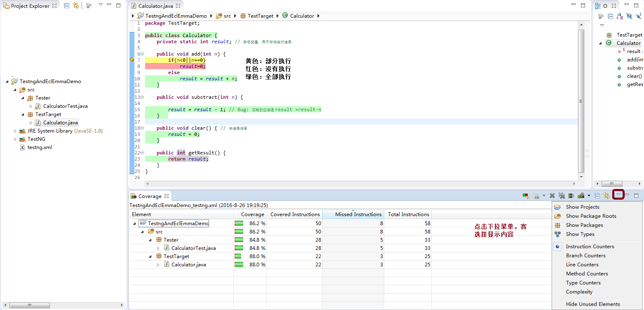Click the editor's vertical scrollbar

coord(581,101)
